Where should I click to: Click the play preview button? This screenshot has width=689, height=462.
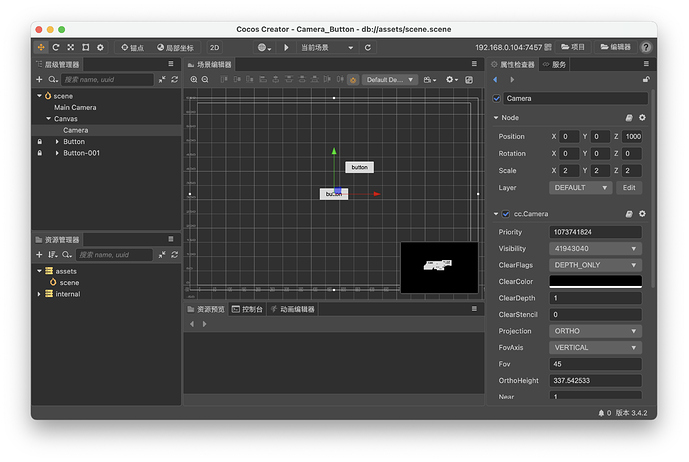coord(287,47)
